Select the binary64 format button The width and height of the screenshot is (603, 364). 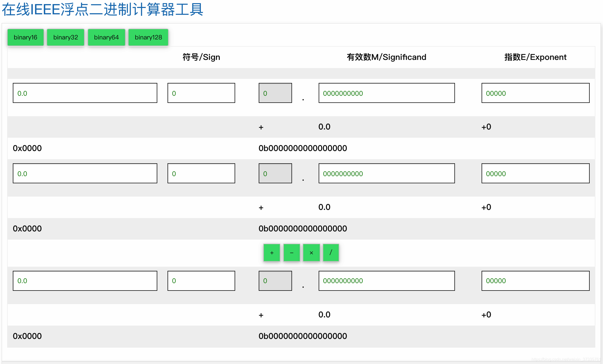pos(106,37)
